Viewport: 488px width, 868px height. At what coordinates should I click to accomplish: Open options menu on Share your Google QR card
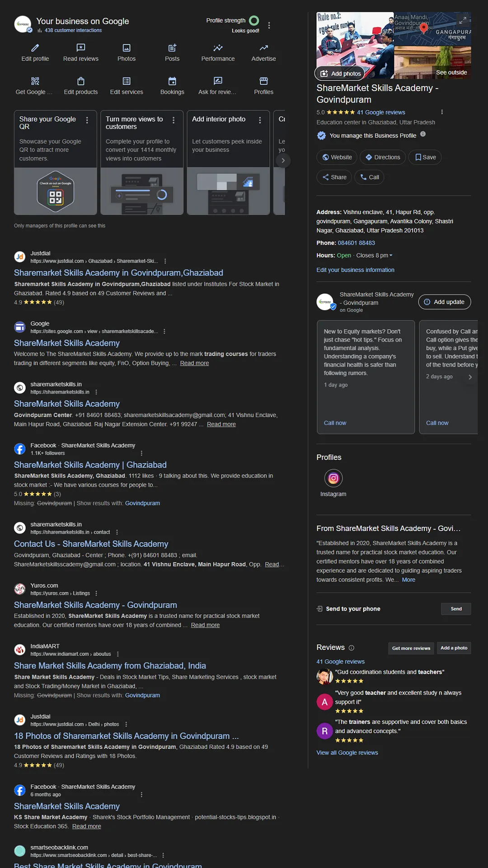point(87,120)
